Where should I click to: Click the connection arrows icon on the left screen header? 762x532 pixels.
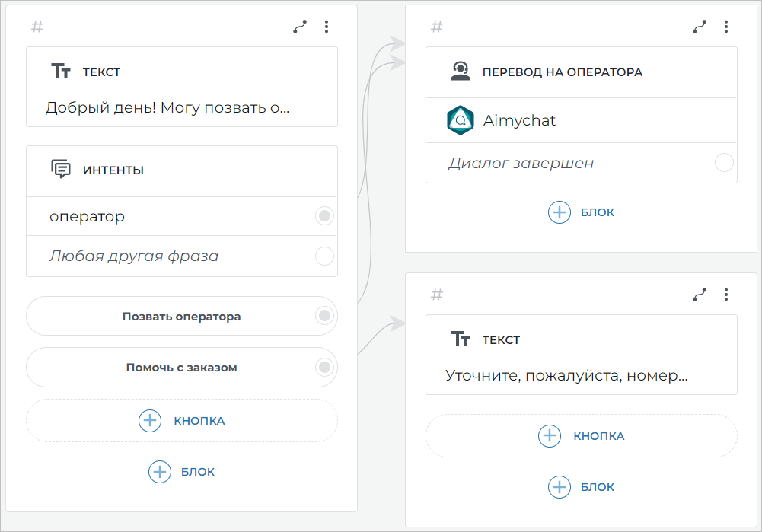click(x=299, y=26)
